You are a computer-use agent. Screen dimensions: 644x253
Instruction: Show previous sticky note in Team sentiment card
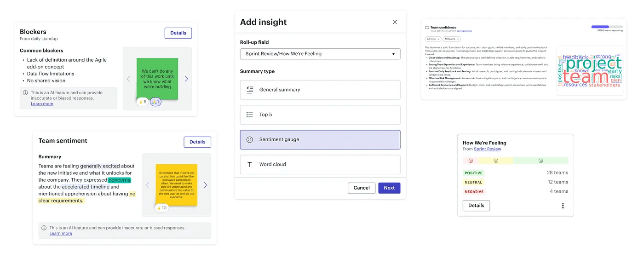click(x=148, y=185)
